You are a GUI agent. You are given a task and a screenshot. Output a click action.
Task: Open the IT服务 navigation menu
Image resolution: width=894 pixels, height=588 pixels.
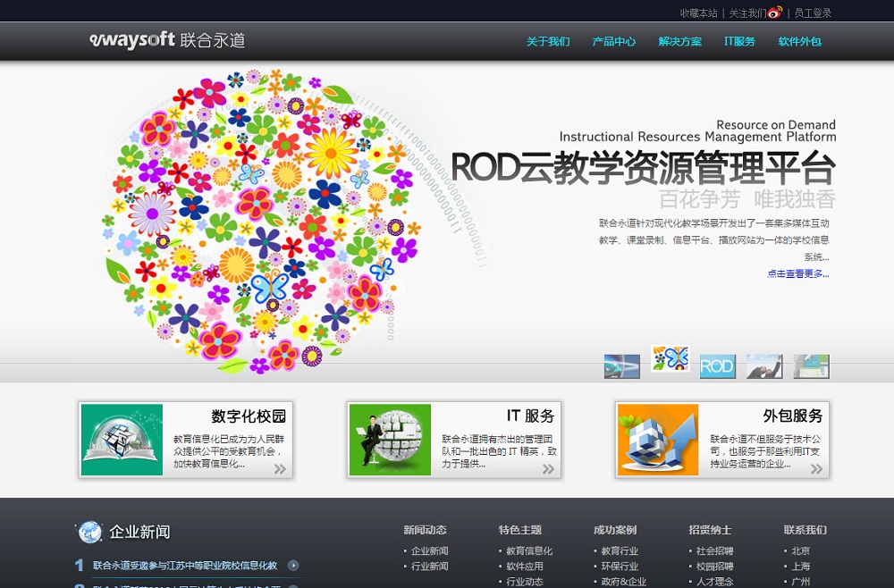(739, 41)
